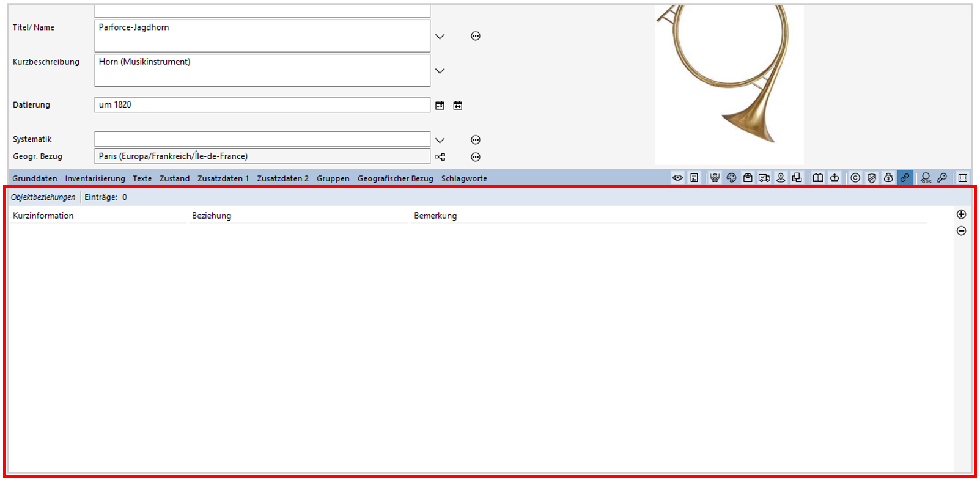Viewport: 980px width, 482px height.
Task: Click the delivery truck icon
Action: [764, 178]
